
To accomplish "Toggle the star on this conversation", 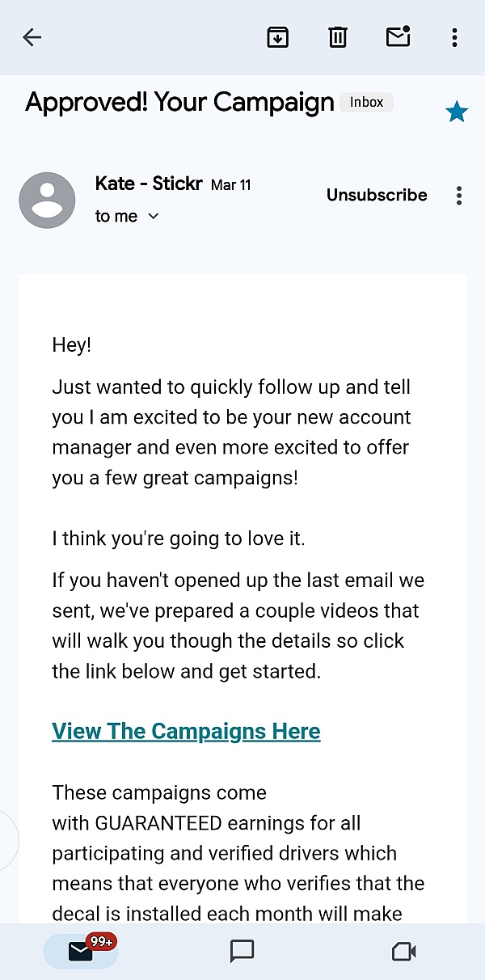I will click(457, 112).
